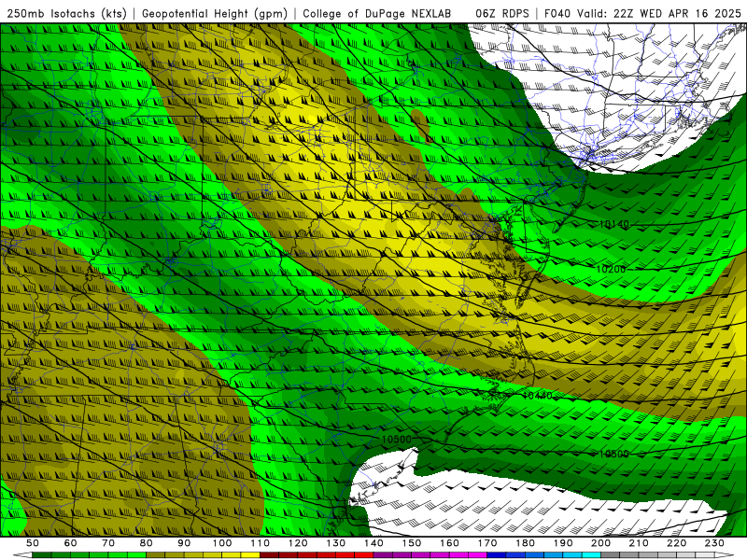
Task: Click the '250mb Isotachs (kts)' title text
Action: coord(67,14)
